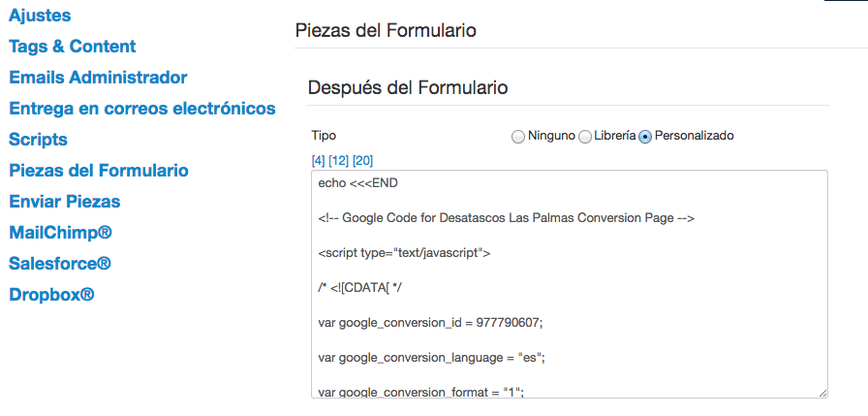Place cursor on 'echo <<<END' line
Viewport: 868px width, 416px height.
[x=357, y=183]
